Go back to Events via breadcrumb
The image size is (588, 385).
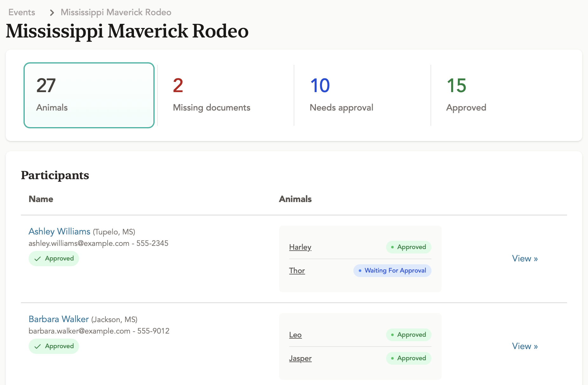tap(22, 12)
